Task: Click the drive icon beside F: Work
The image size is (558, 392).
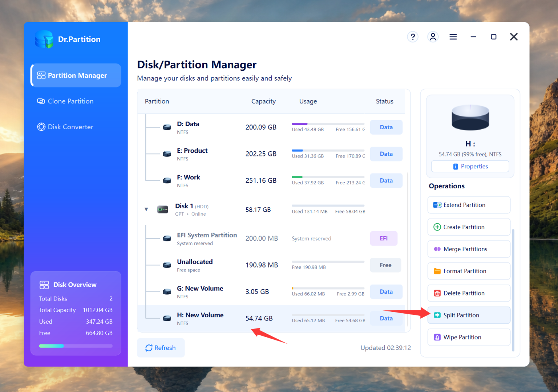Action: 167,180
